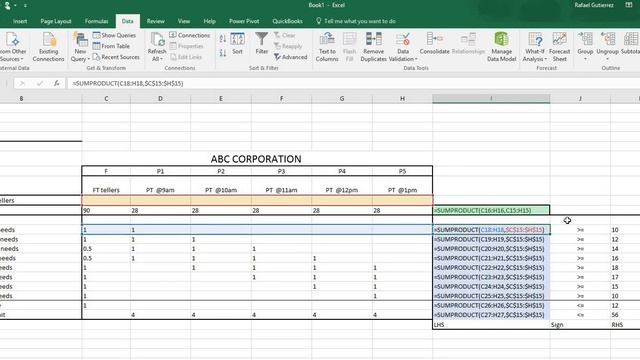
Task: Sort Z to A descending
Action: [x=223, y=53]
